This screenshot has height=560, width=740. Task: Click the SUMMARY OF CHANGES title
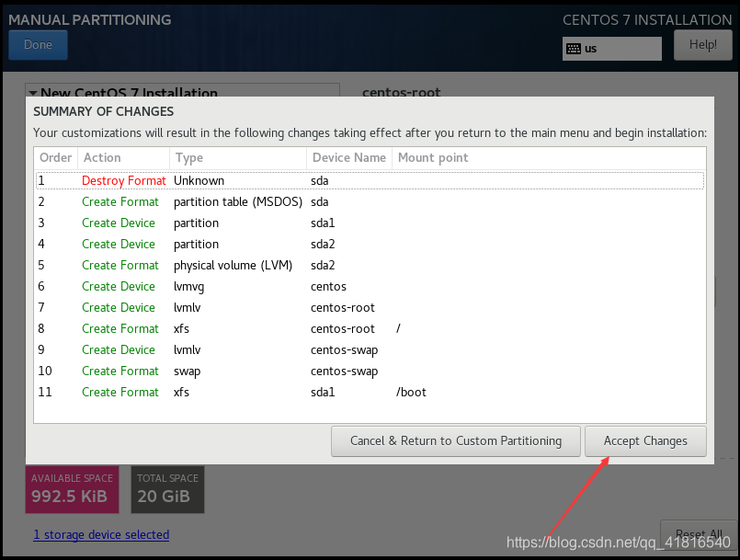click(103, 111)
